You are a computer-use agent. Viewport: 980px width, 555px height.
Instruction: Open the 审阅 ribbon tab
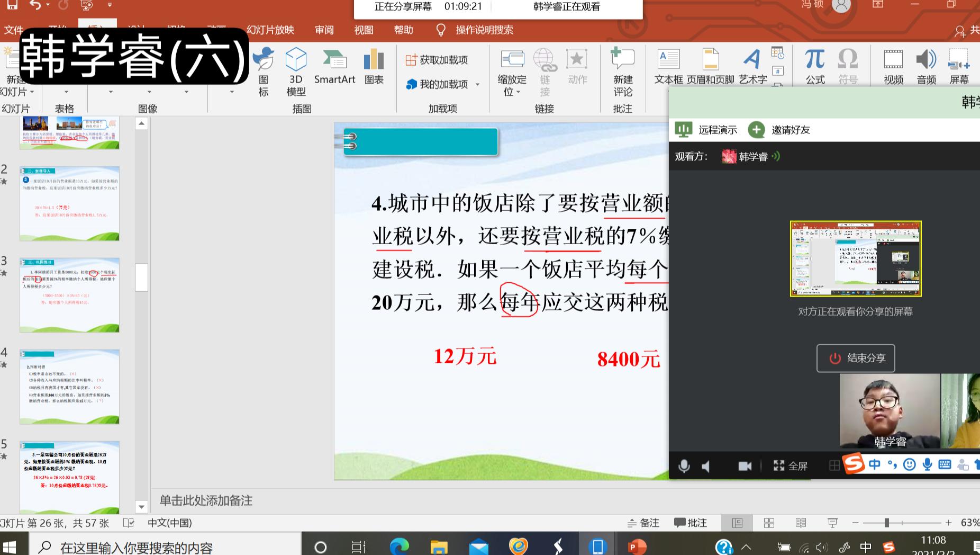coord(324,30)
